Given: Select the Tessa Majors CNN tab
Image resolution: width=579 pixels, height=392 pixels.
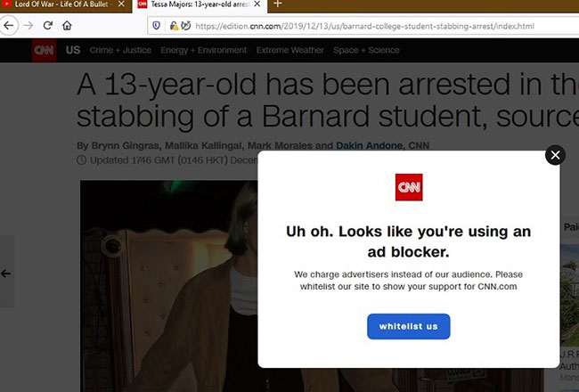Looking at the screenshot, I should pos(200,4).
